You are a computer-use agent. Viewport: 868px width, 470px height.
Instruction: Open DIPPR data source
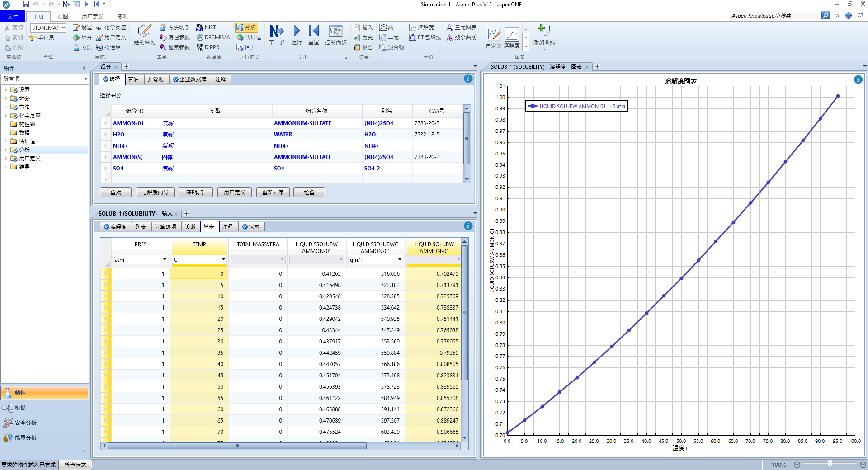tap(208, 47)
